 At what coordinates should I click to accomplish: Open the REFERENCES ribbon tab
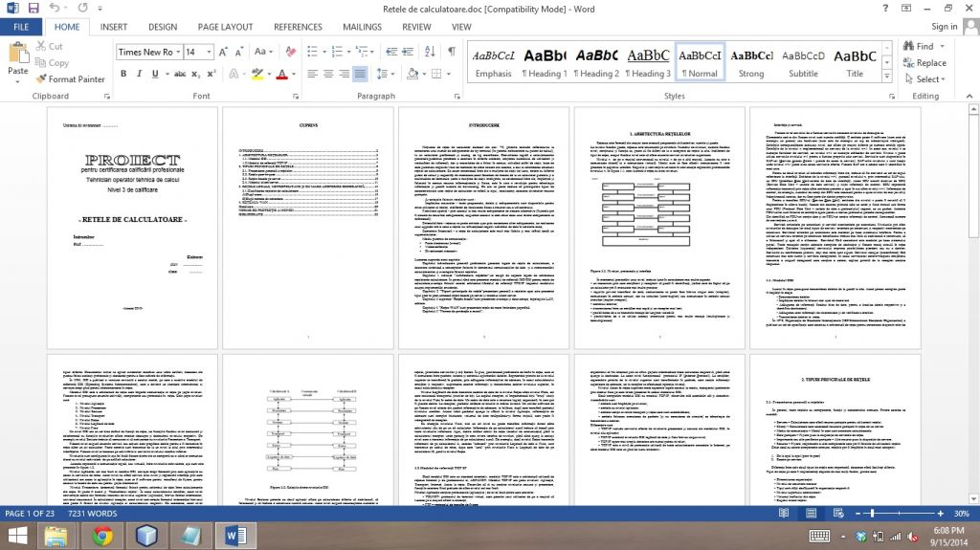298,27
